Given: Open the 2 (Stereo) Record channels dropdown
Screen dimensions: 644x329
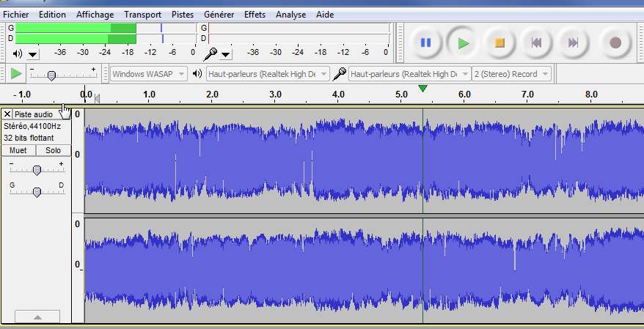Looking at the screenshot, I should click(x=511, y=74).
